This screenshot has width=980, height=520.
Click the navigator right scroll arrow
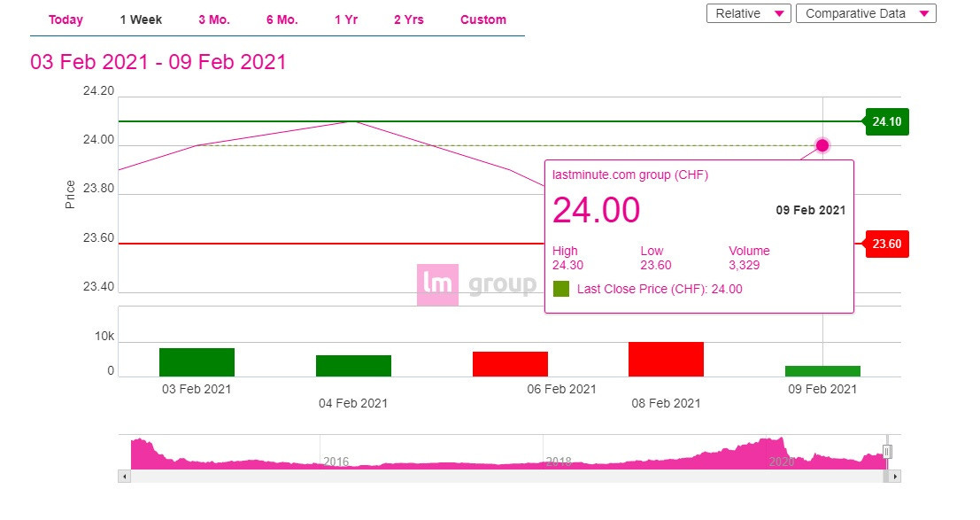click(895, 477)
